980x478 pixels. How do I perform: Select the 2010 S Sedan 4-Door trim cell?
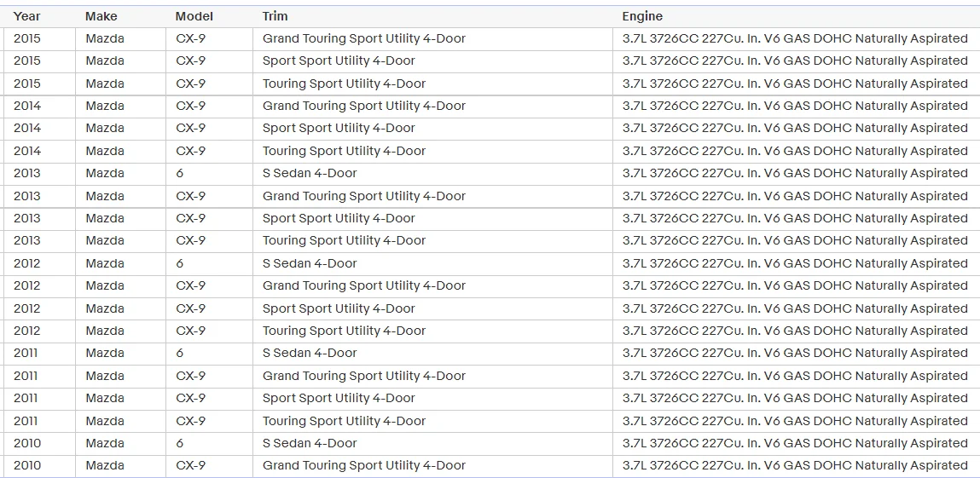coord(310,443)
